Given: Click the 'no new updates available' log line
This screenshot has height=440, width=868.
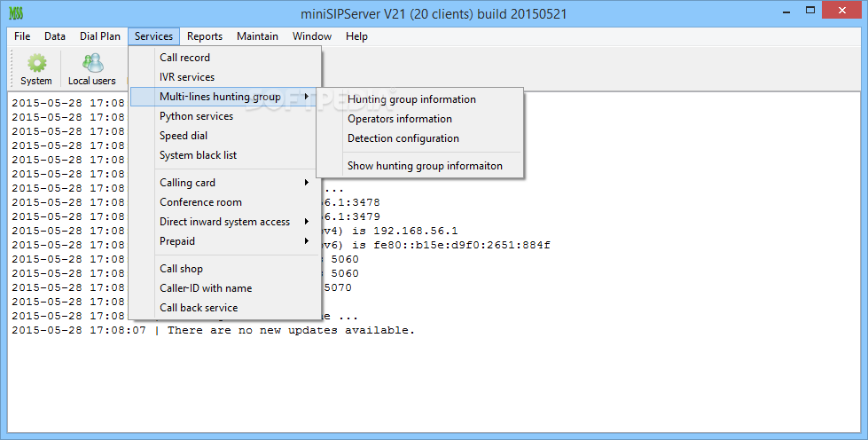Looking at the screenshot, I should click(213, 330).
